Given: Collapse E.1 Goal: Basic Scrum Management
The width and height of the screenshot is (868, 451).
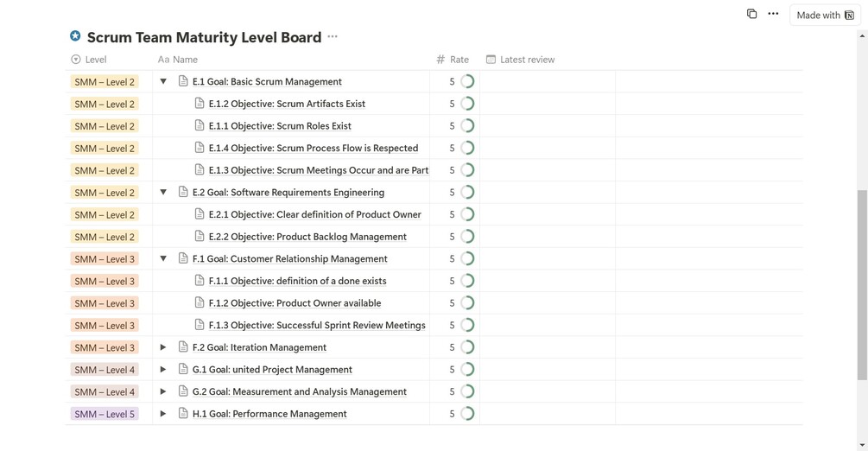Looking at the screenshot, I should [163, 82].
